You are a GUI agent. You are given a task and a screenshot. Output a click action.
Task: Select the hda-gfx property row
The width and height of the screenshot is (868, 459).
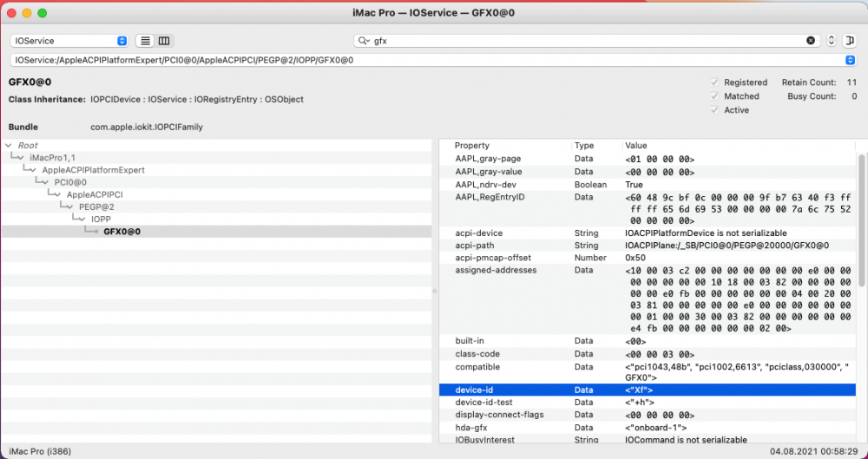648,428
